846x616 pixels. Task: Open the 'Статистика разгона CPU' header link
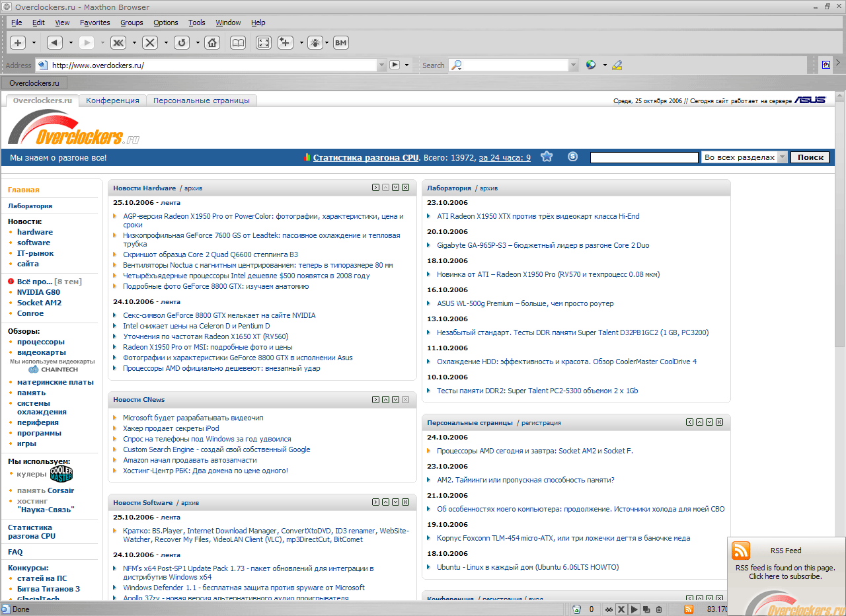click(x=365, y=157)
